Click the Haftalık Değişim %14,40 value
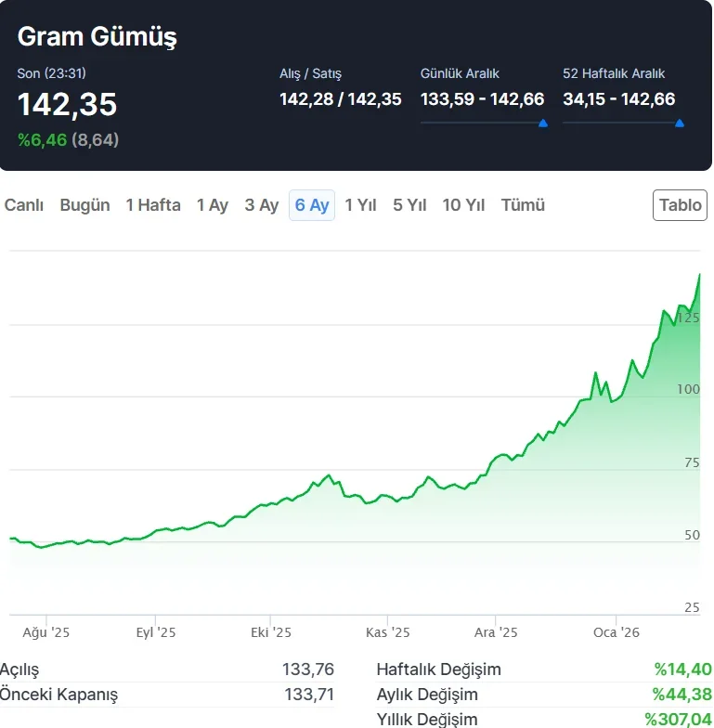The width and height of the screenshot is (714, 728). 682,669
